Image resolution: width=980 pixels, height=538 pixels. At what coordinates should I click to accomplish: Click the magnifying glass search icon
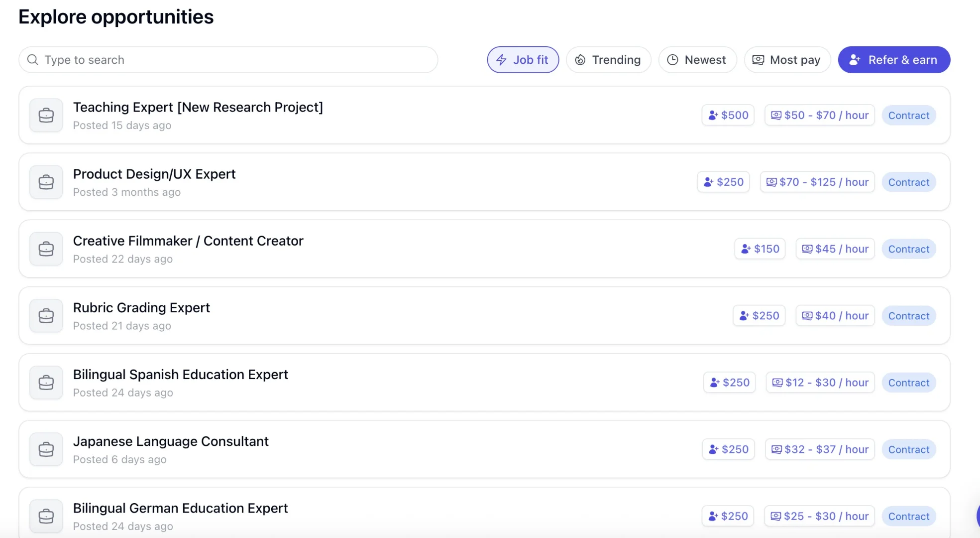[x=33, y=60]
